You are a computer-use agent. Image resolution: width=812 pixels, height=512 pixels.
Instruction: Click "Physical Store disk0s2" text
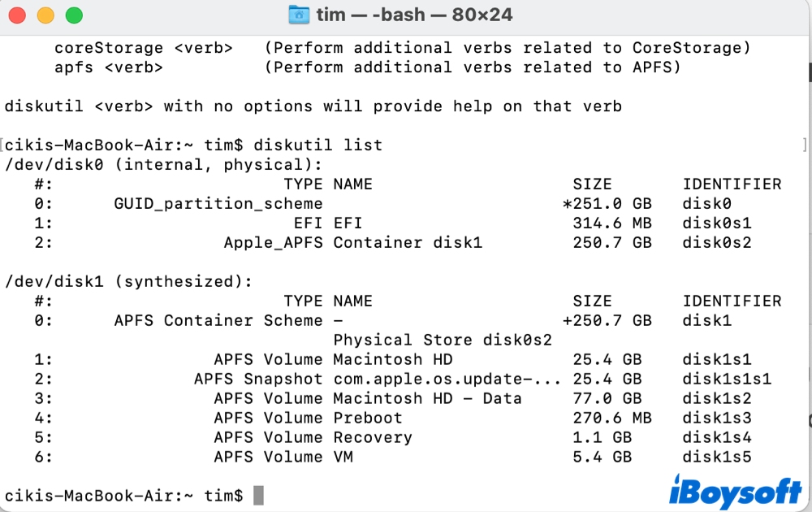point(443,340)
